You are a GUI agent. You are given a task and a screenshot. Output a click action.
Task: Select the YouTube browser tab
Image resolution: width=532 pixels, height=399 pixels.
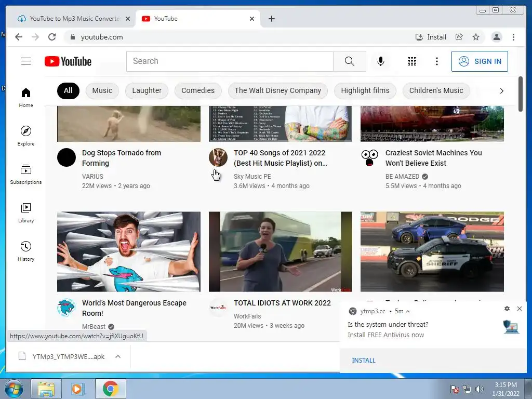(x=197, y=19)
